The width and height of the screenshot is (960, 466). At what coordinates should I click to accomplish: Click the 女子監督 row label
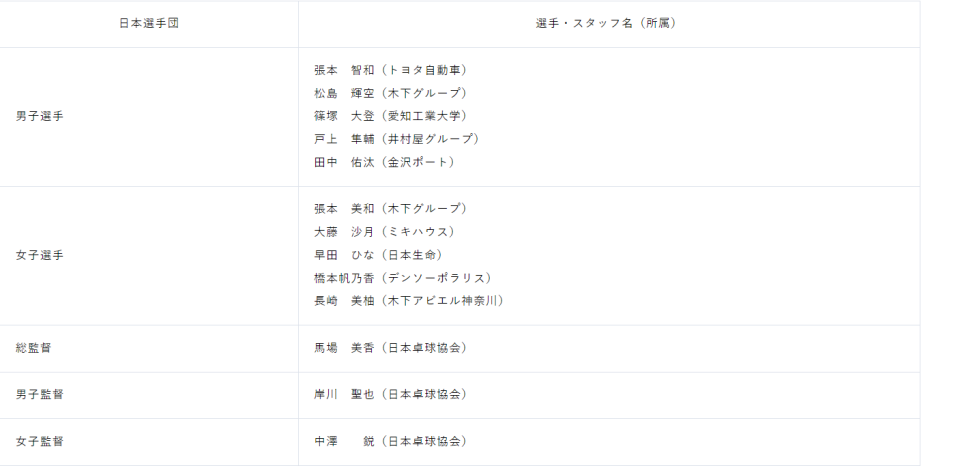tap(40, 441)
